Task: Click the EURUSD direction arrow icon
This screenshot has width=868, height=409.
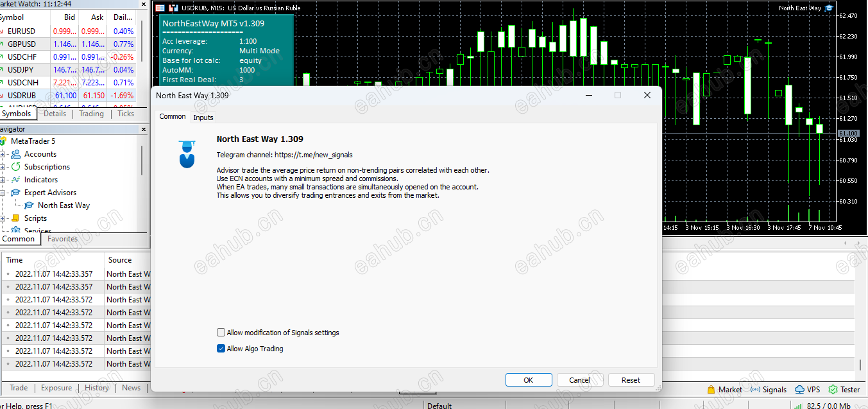Action: [x=3, y=31]
